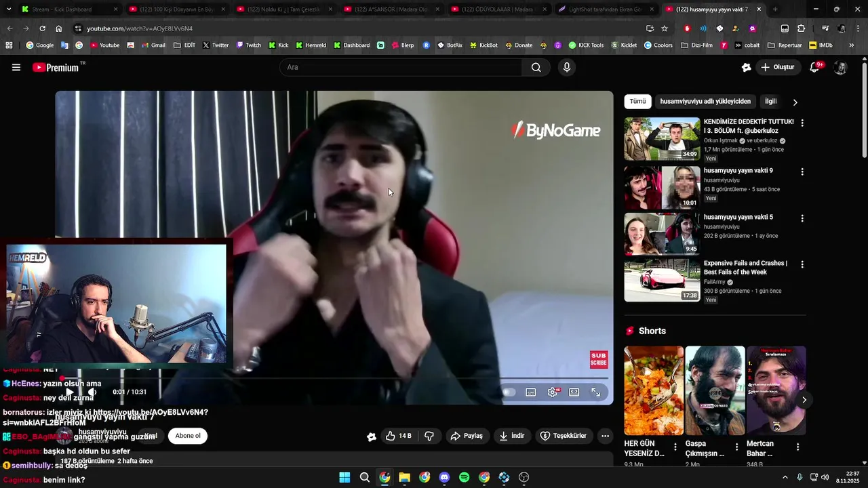Open the YouTube notifications bell
Image resolution: width=868 pixels, height=488 pixels.
click(816, 67)
